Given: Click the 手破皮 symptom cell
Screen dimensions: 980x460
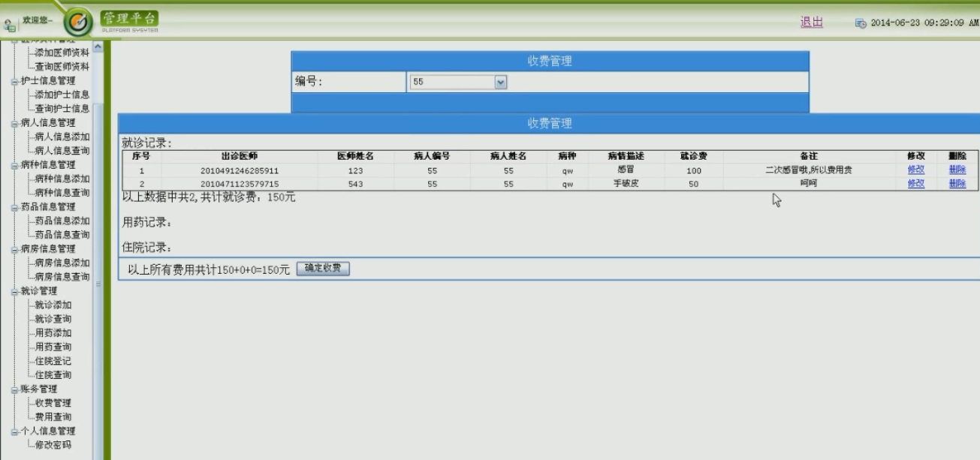Looking at the screenshot, I should [x=626, y=183].
